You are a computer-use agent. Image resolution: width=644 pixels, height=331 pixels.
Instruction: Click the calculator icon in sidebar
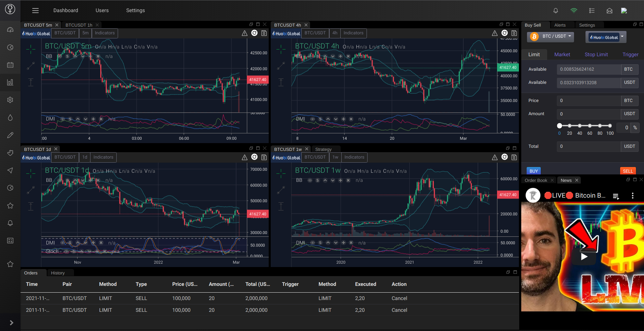10,240
